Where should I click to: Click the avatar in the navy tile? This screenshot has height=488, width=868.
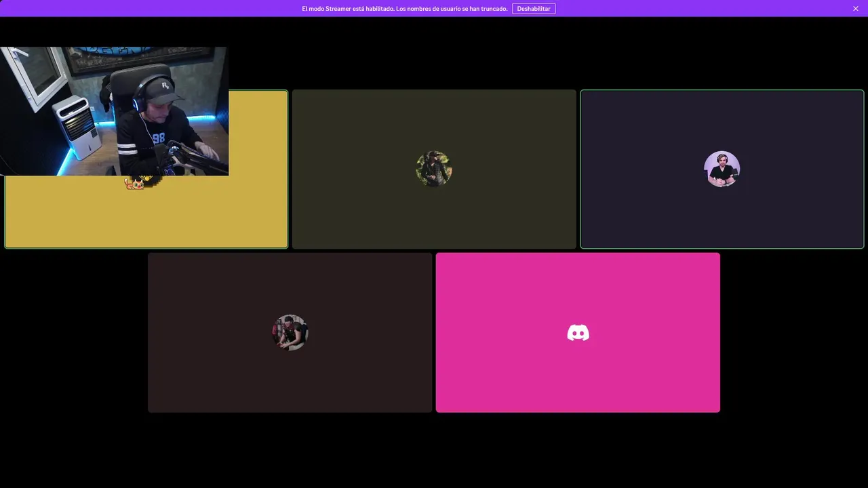(x=722, y=169)
